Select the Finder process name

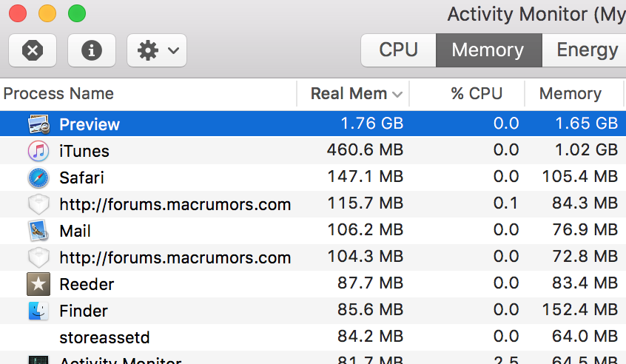click(x=84, y=311)
